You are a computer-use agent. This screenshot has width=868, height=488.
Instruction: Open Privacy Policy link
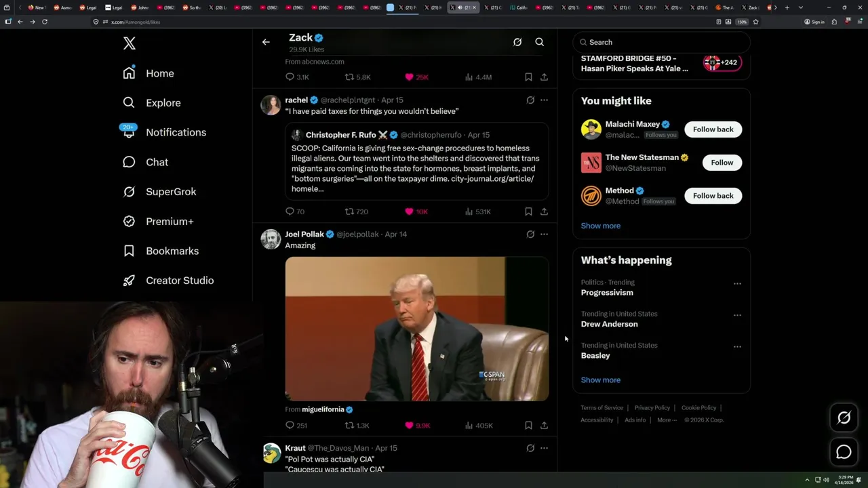pos(652,408)
